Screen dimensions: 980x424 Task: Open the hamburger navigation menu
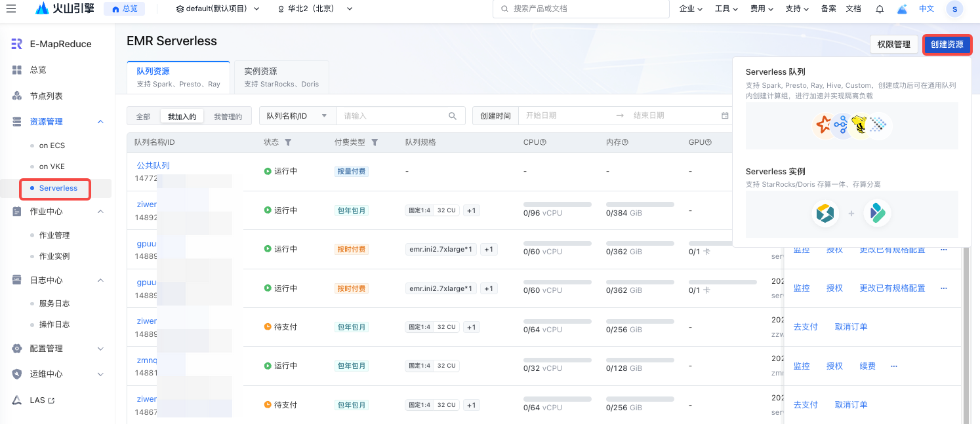pos(10,9)
